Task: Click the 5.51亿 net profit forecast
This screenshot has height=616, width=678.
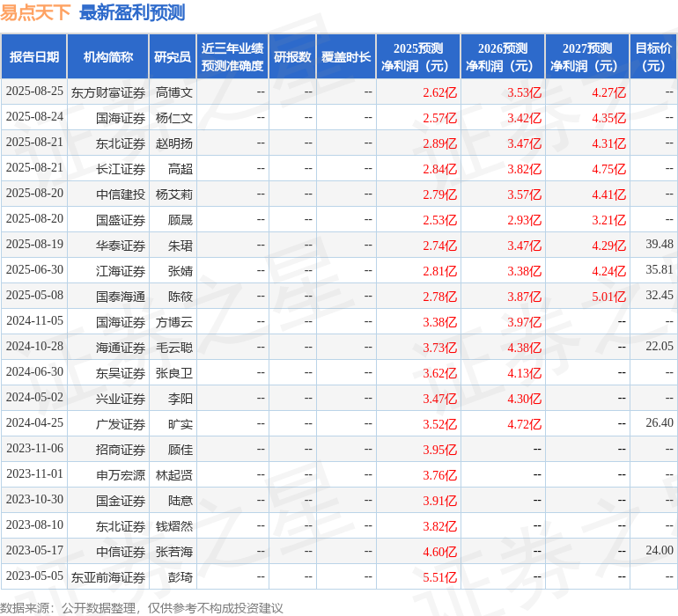Action: point(439,577)
